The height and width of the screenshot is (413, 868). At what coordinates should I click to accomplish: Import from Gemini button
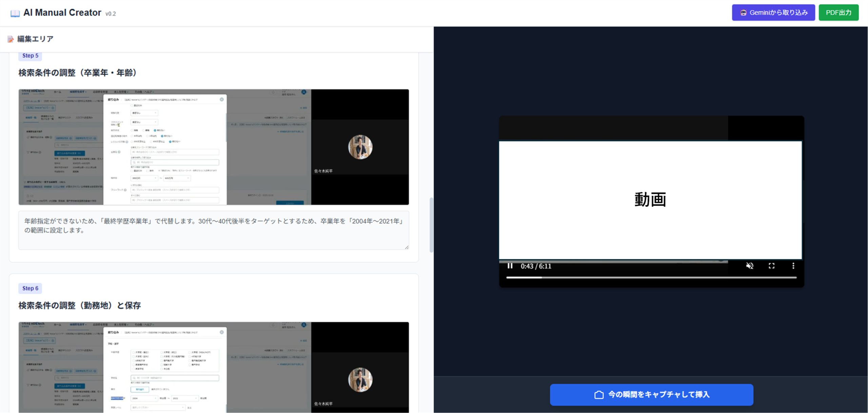(x=773, y=13)
